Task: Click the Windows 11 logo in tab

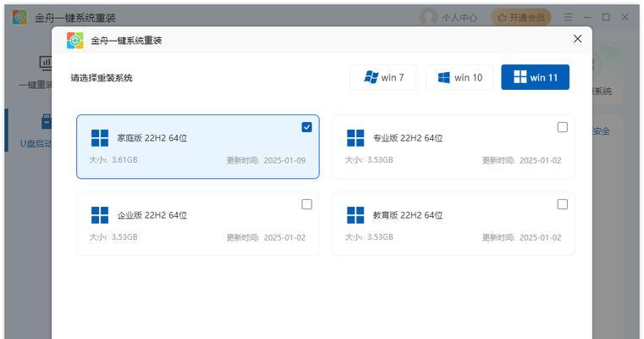Action: (520, 76)
